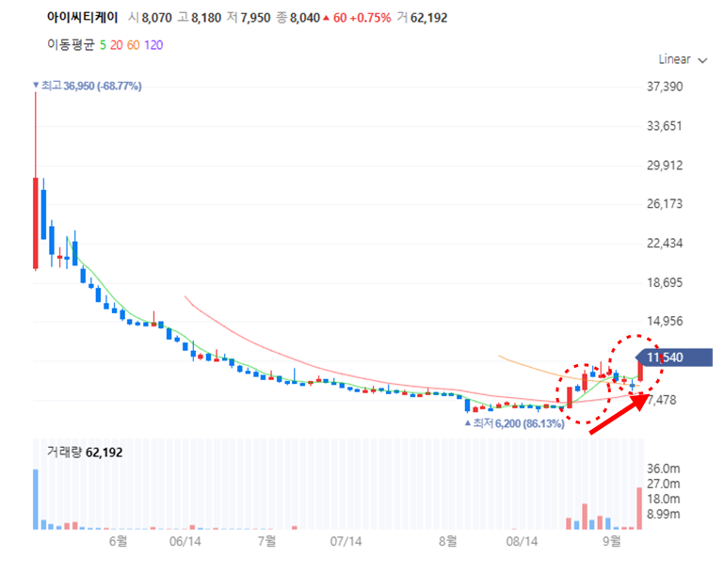Click the 18,695 price axis label
Screen dimensions: 724x588
pyautogui.click(x=665, y=282)
